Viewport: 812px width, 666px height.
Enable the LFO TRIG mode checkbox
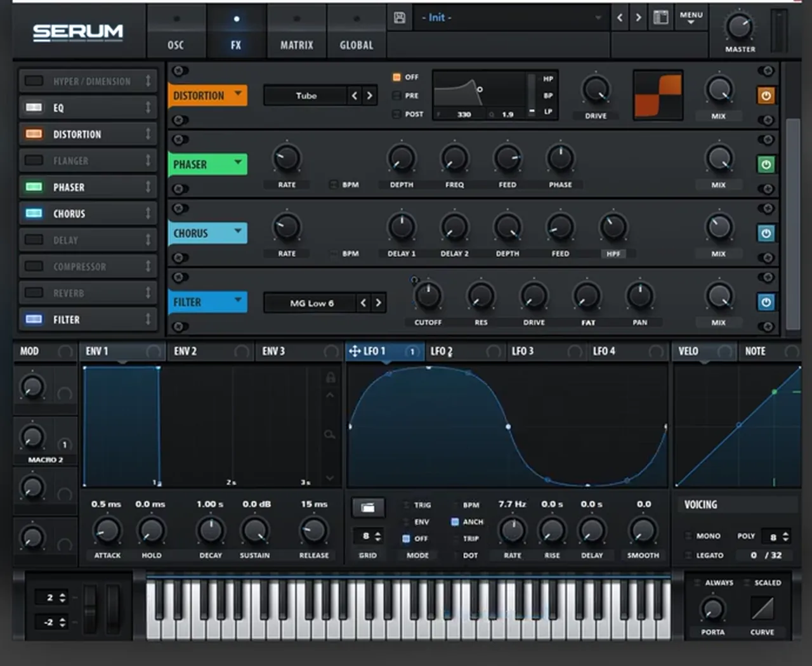point(406,505)
